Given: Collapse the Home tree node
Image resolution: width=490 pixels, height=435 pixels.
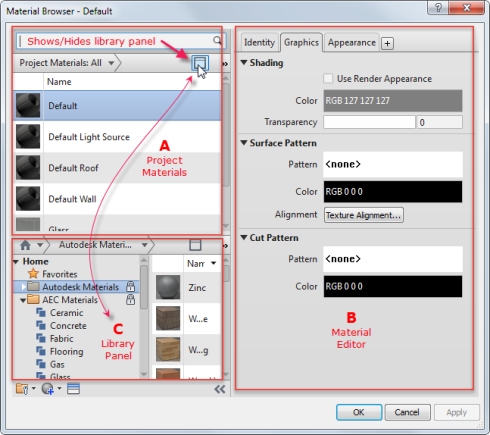Looking at the screenshot, I should [x=16, y=262].
